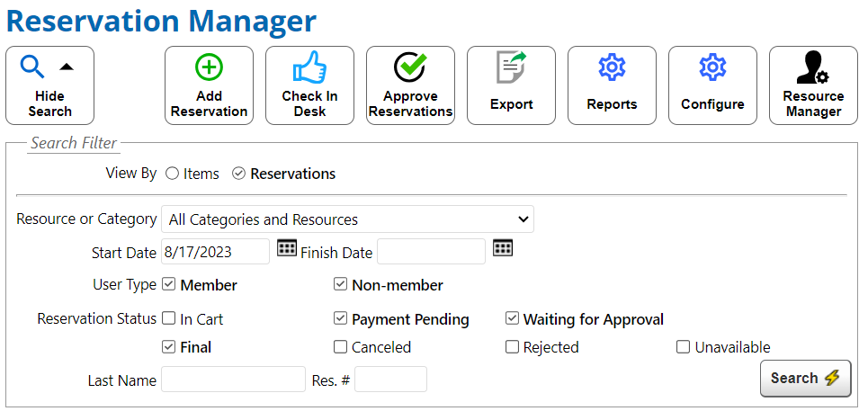
Task: Check the Canceled reservation status box
Action: coord(340,347)
